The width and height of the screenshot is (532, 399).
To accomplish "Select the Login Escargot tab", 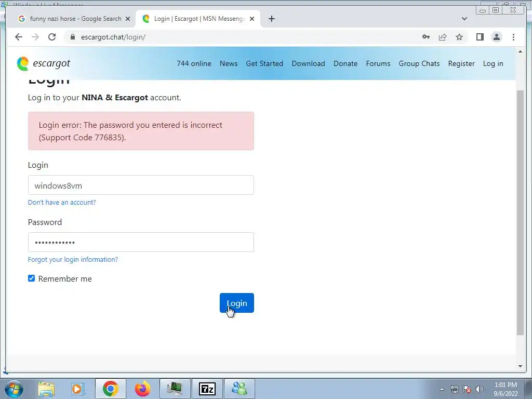I will point(198,19).
